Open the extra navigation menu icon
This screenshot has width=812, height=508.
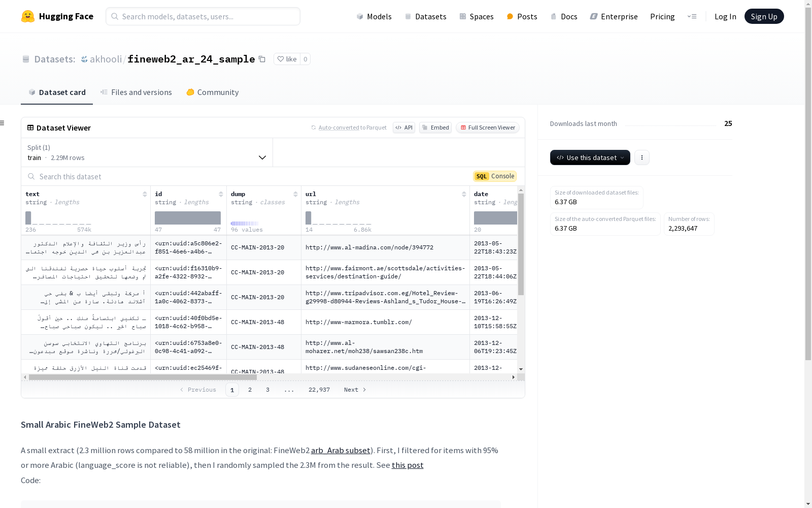[692, 16]
